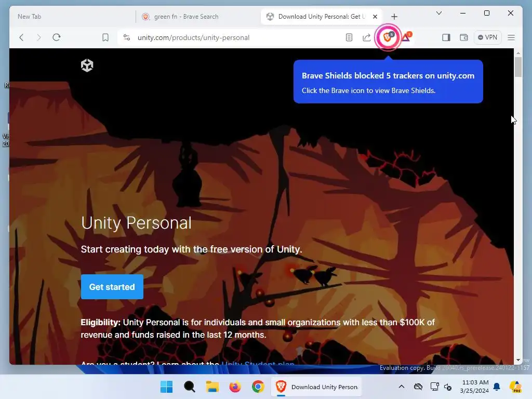The height and width of the screenshot is (399, 532).
Task: Reload the Unity page
Action: (x=57, y=37)
